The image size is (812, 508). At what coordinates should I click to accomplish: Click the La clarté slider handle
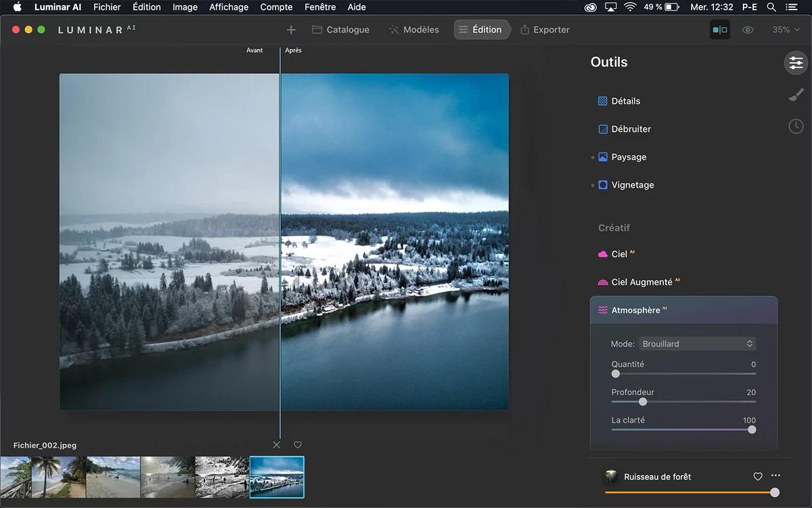[x=752, y=429]
